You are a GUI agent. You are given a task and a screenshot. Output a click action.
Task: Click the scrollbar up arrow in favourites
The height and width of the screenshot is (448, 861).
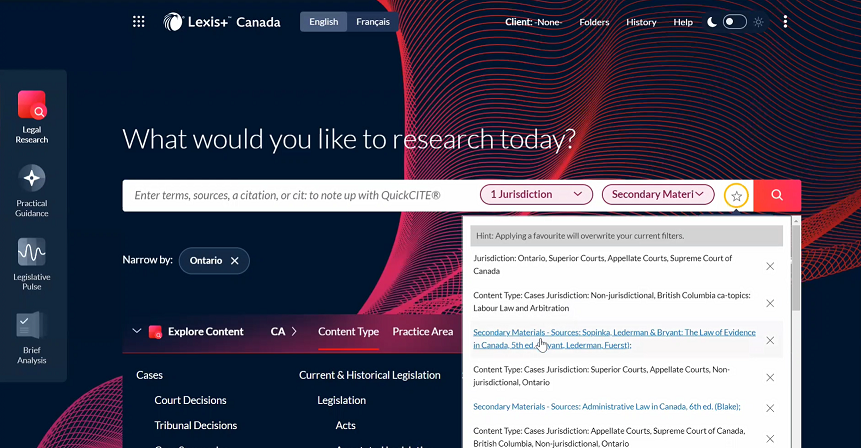796,221
